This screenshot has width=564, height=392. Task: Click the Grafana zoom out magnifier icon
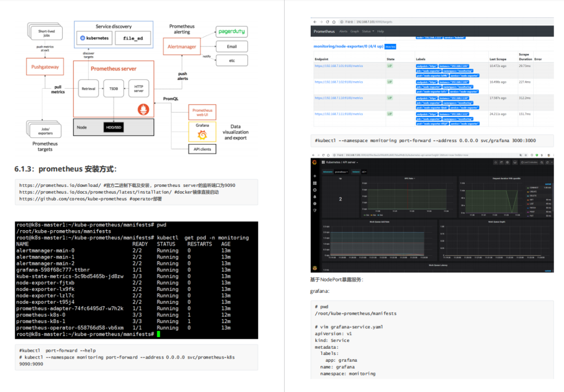coord(542,162)
